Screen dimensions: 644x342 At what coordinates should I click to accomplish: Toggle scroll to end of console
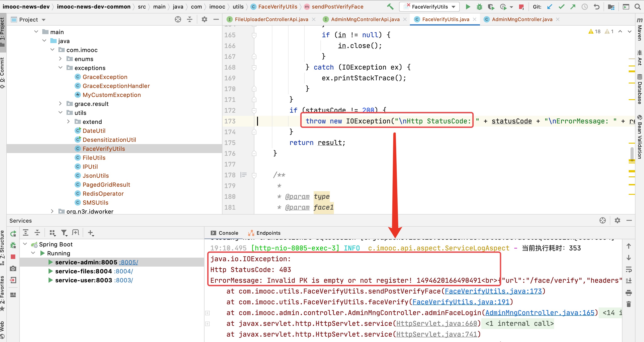click(628, 281)
